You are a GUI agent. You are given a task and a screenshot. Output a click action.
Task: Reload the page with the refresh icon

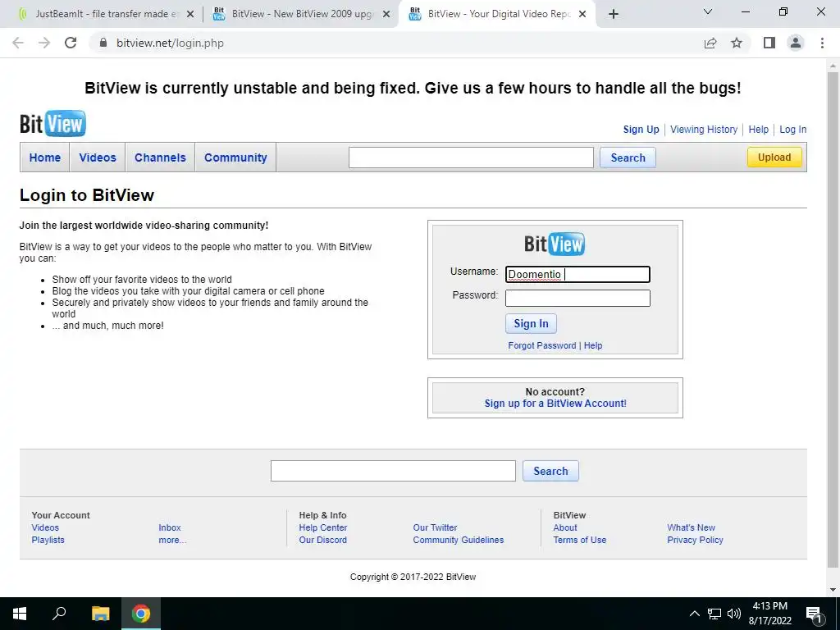click(71, 43)
